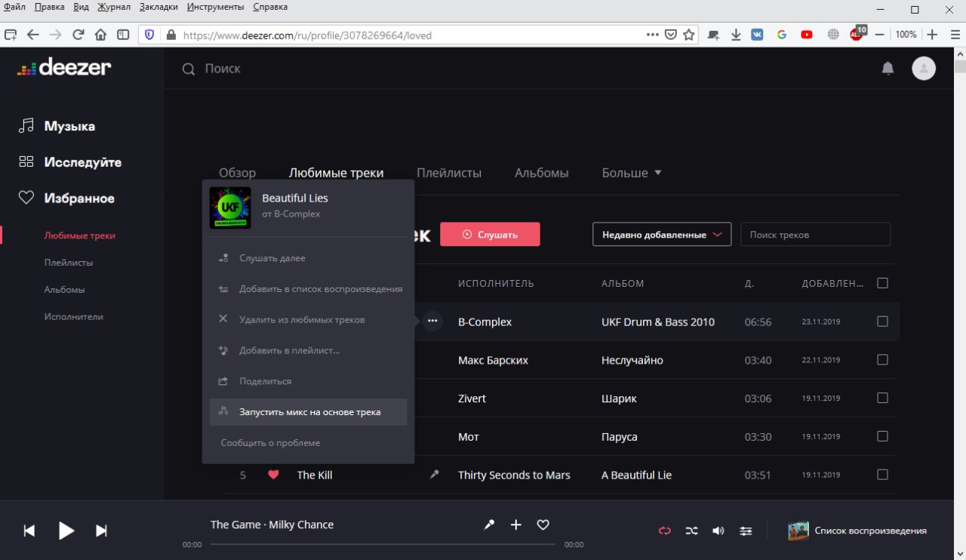Open page actions three-dots in address bar
966x560 pixels.
click(x=653, y=35)
